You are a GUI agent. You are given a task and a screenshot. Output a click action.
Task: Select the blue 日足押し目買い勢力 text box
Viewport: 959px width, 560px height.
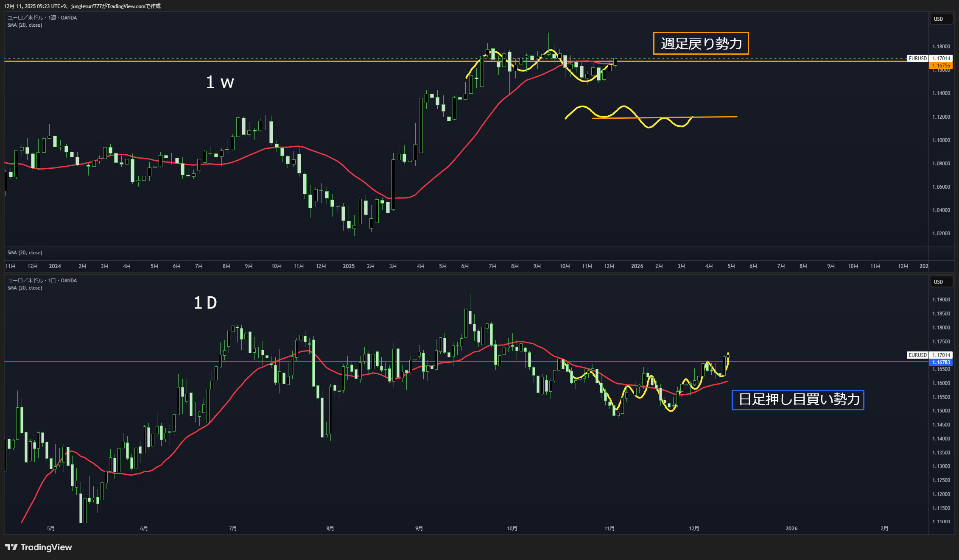click(x=798, y=400)
